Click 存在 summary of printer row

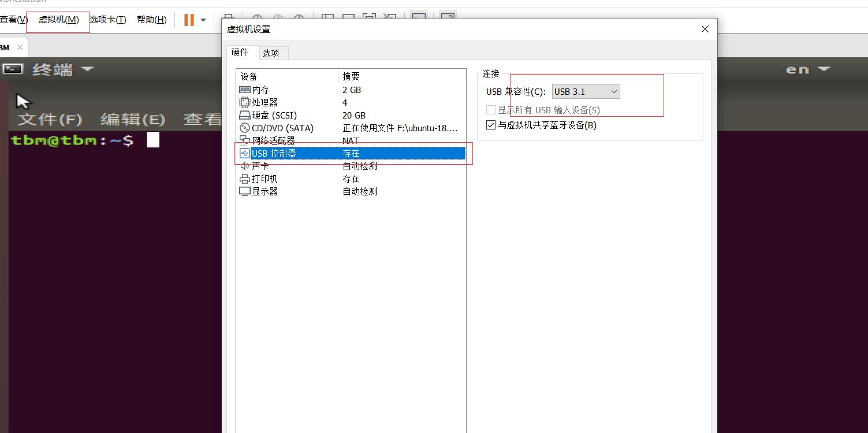pyautogui.click(x=351, y=179)
